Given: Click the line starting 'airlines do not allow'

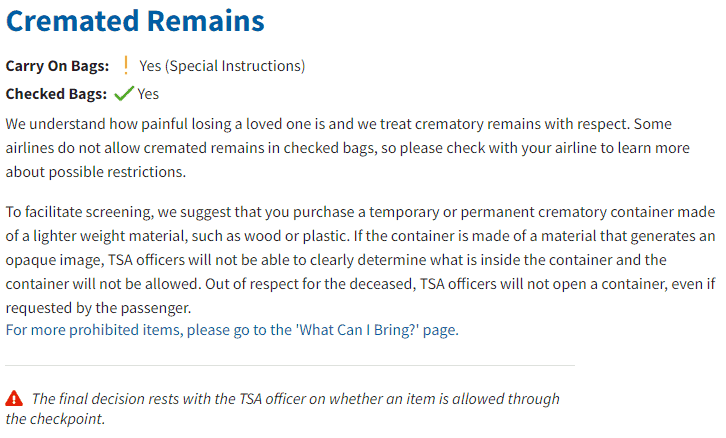Looking at the screenshot, I should 347,148.
